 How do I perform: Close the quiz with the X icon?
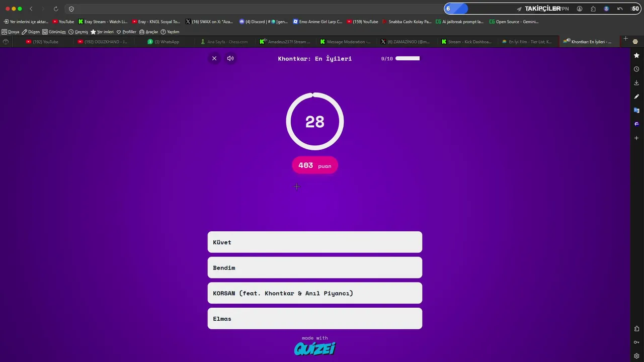[214, 58]
